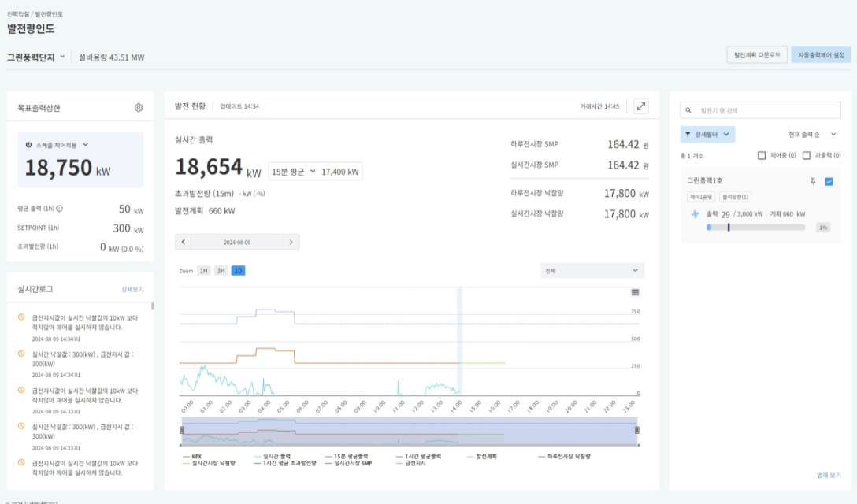Open the chart hamburger menu
857x504 pixels.
(635, 292)
